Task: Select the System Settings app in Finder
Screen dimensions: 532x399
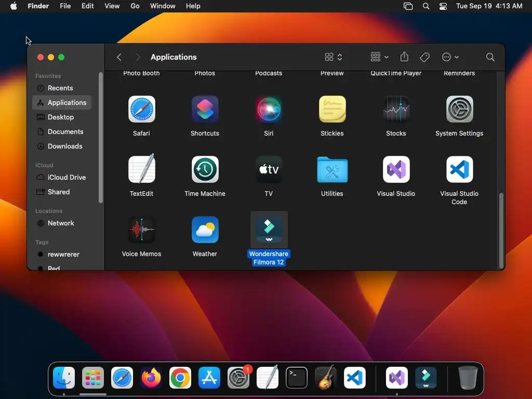Action: 459,109
